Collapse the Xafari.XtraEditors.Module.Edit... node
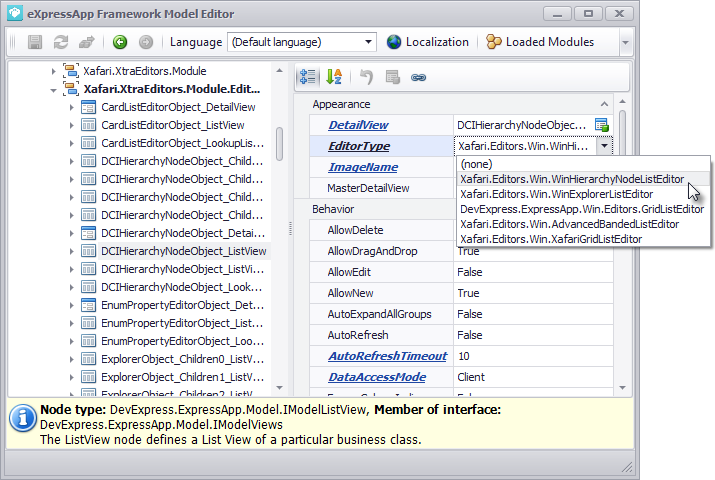The width and height of the screenshot is (715, 480). click(x=53, y=90)
